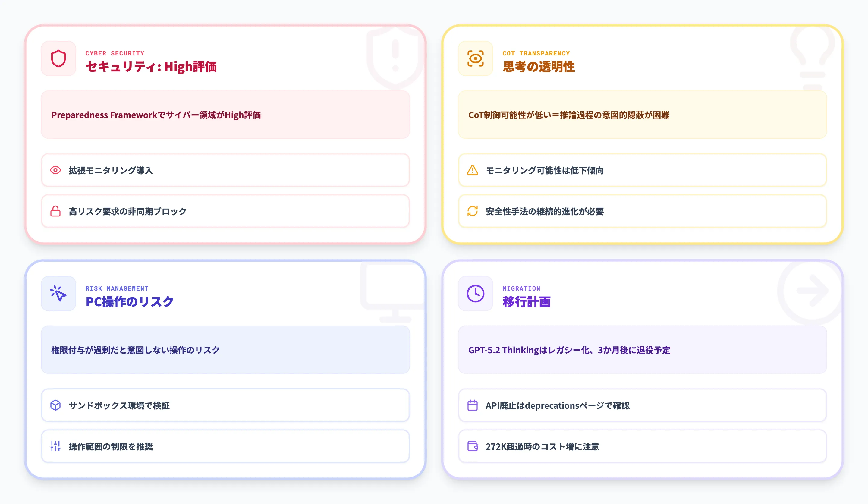Select the MIGRATION section label
Image resolution: width=868 pixels, height=504 pixels.
(x=521, y=288)
